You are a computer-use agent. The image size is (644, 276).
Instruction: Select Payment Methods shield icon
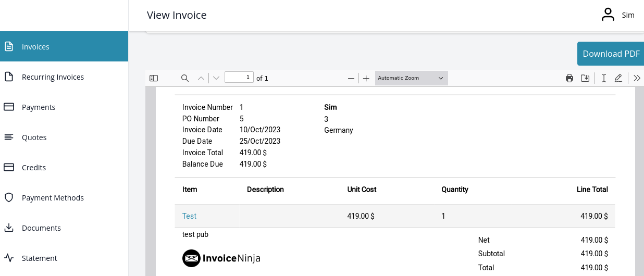9,198
